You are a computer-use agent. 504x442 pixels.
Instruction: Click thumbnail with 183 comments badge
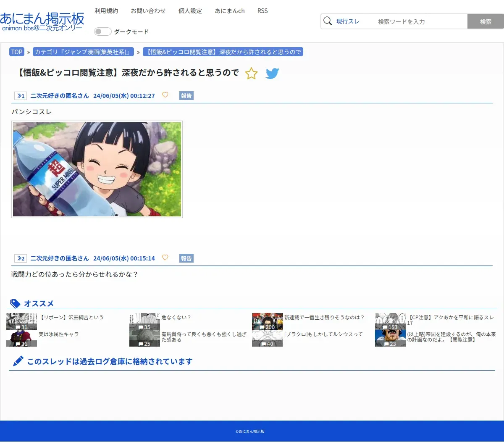390,321
